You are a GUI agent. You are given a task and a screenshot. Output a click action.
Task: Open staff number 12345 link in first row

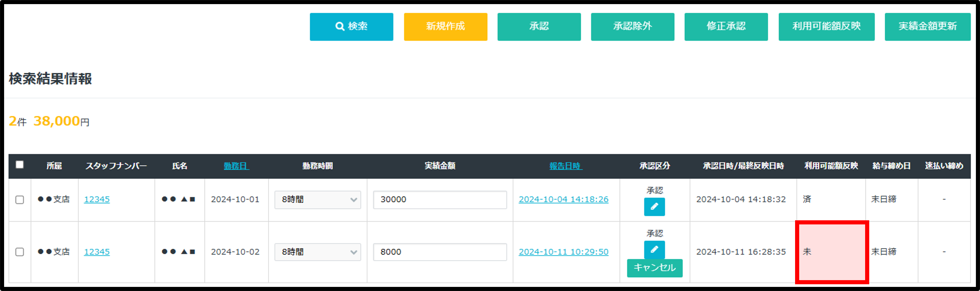[x=97, y=199]
